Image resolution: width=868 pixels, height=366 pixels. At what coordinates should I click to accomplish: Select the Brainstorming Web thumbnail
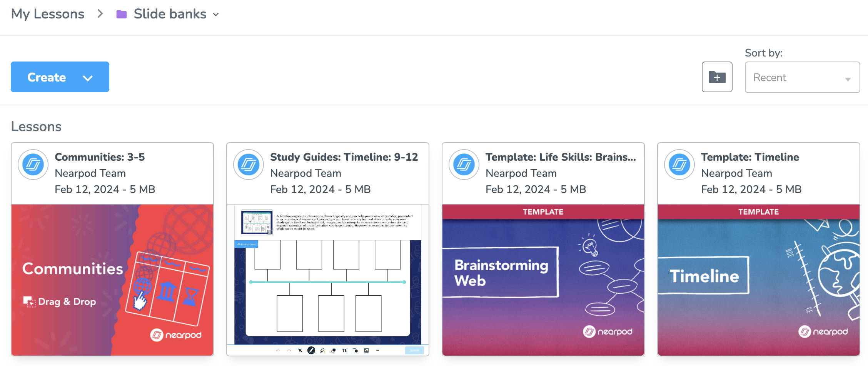(543, 280)
